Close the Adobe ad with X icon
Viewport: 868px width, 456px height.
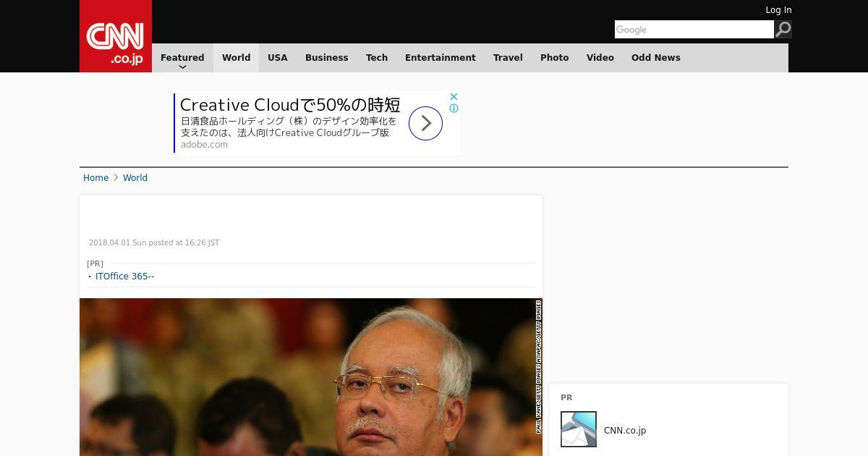click(x=454, y=96)
